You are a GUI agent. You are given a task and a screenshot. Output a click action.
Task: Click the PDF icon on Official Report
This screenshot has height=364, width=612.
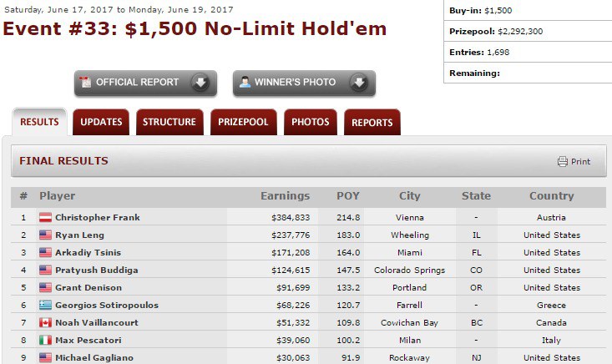[x=84, y=83]
